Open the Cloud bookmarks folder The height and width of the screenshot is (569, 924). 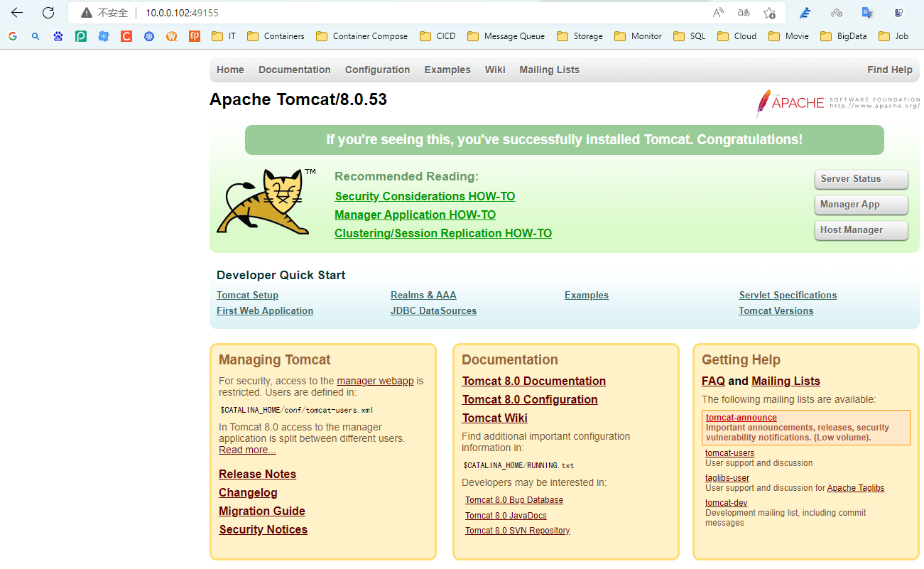[737, 36]
